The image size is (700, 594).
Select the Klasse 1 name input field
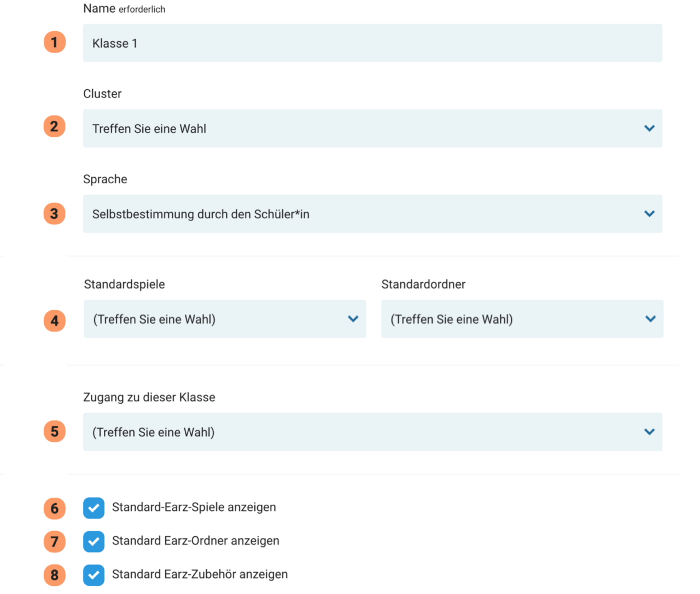point(372,43)
